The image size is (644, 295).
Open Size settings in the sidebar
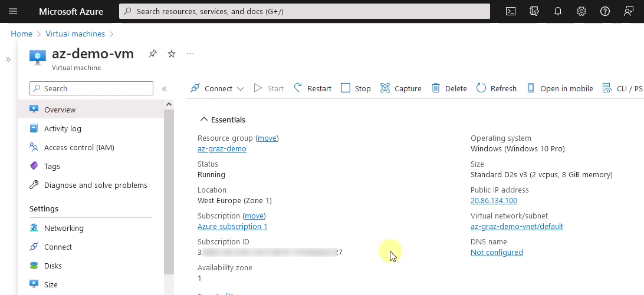[91, 284]
